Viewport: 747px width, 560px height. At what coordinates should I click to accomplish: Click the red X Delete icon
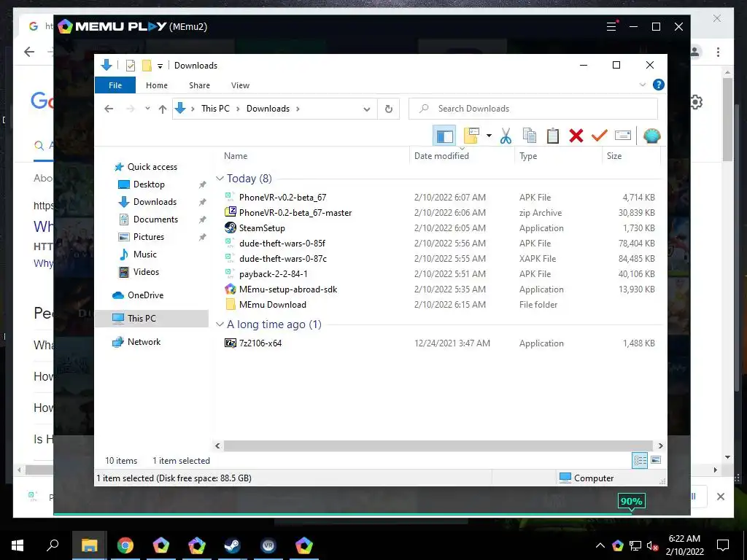pos(576,136)
